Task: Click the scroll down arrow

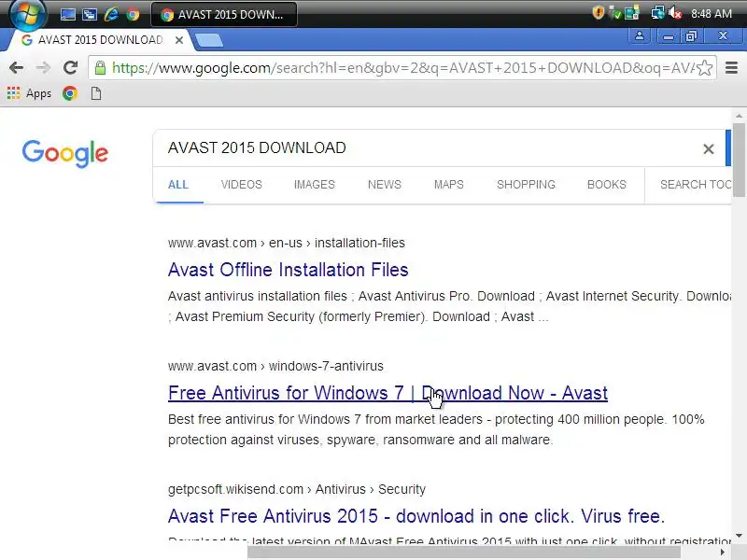Action: pos(739,535)
